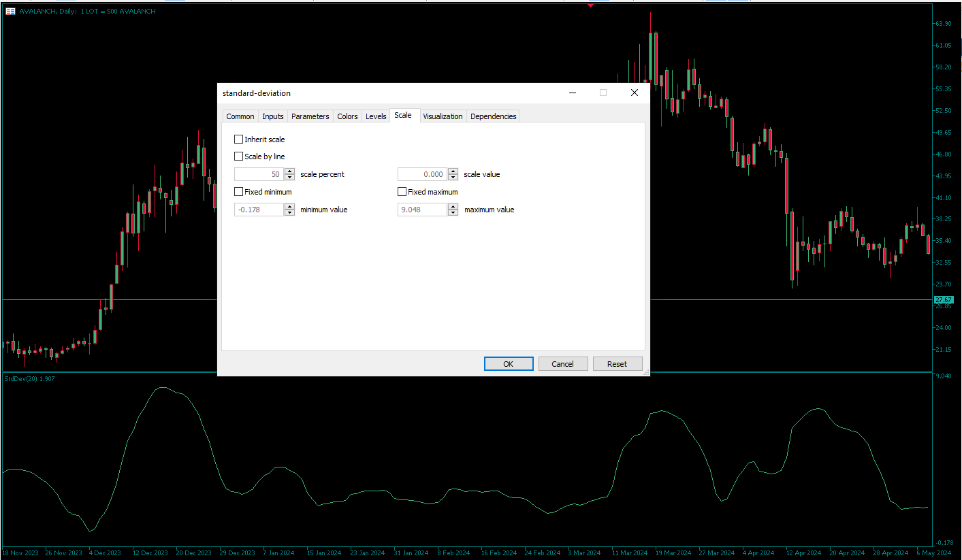Image resolution: width=962 pixels, height=560 pixels.
Task: Increase scale value with up arrow
Action: [453, 171]
